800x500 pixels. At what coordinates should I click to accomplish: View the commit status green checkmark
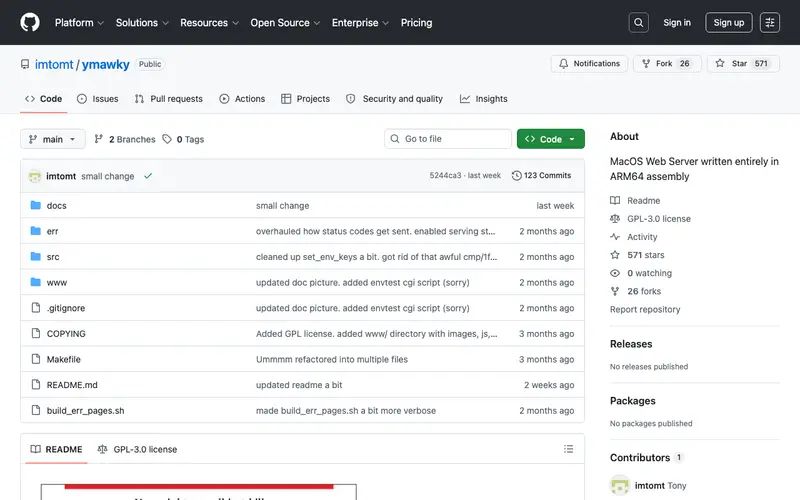coord(148,176)
